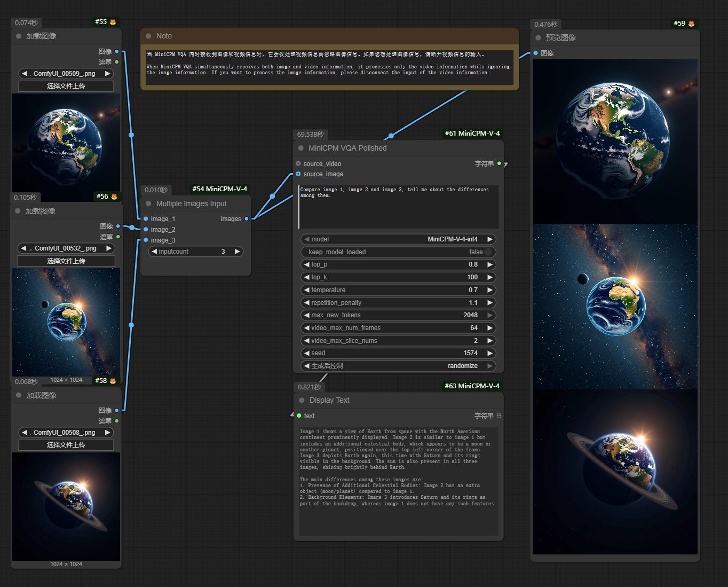Screen dimensions: 728x587
Task: Click the "69.538秒" execution time label
Action: point(311,135)
